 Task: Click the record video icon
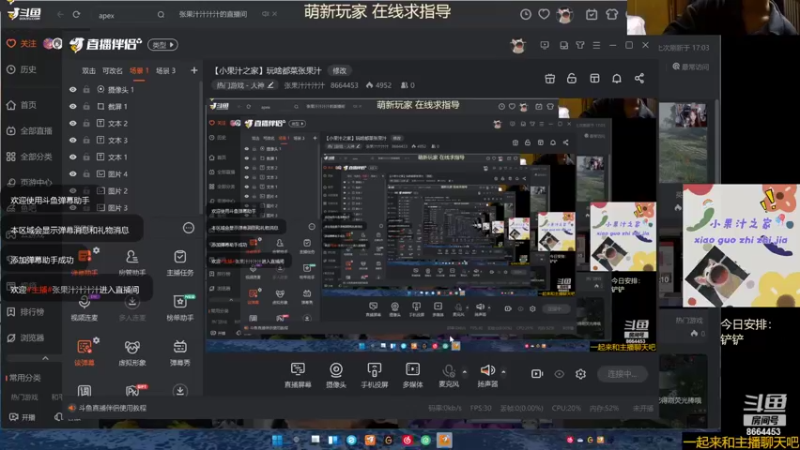click(537, 374)
